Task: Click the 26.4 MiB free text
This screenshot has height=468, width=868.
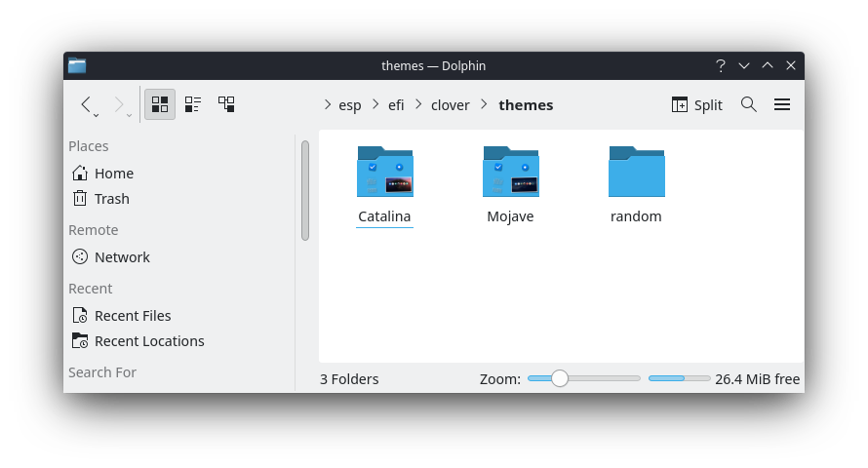Action: (x=757, y=379)
